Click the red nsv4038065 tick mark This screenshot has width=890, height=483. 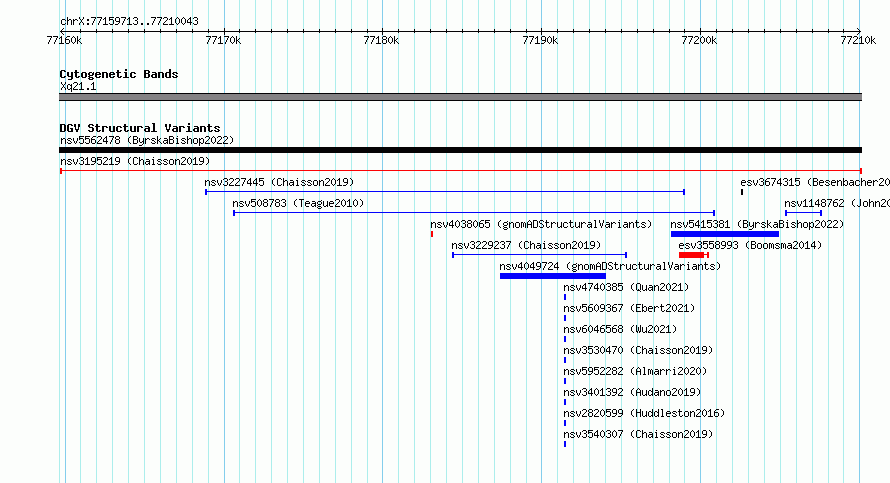[x=432, y=234]
